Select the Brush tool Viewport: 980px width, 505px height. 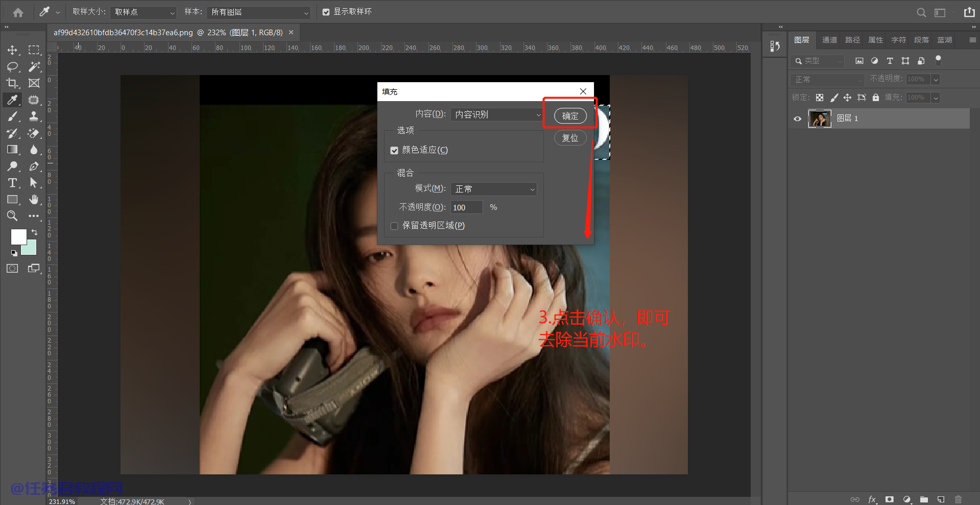pos(12,116)
